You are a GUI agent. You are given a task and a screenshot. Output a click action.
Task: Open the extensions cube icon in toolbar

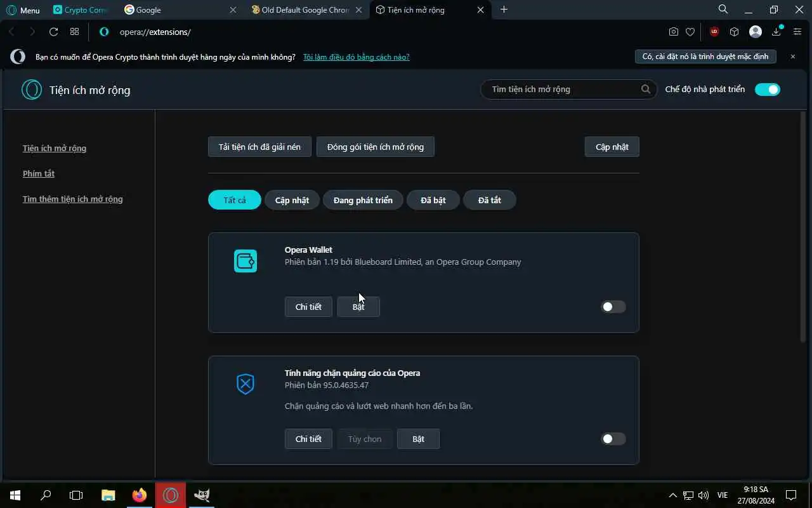coord(734,32)
